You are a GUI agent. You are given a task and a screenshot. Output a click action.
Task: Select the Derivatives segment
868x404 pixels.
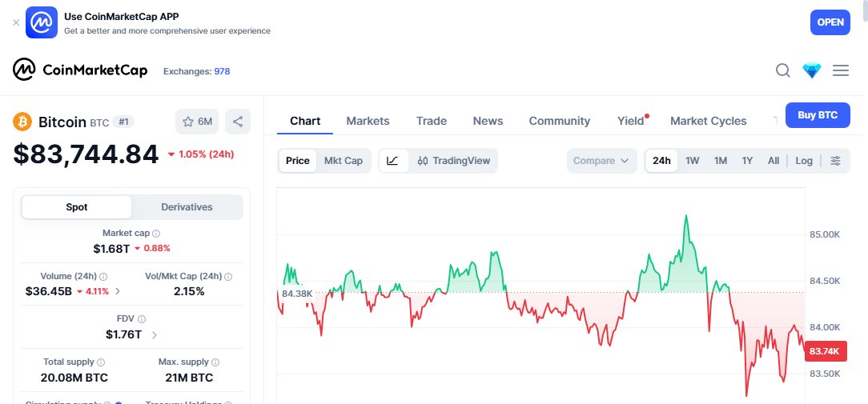pos(187,207)
